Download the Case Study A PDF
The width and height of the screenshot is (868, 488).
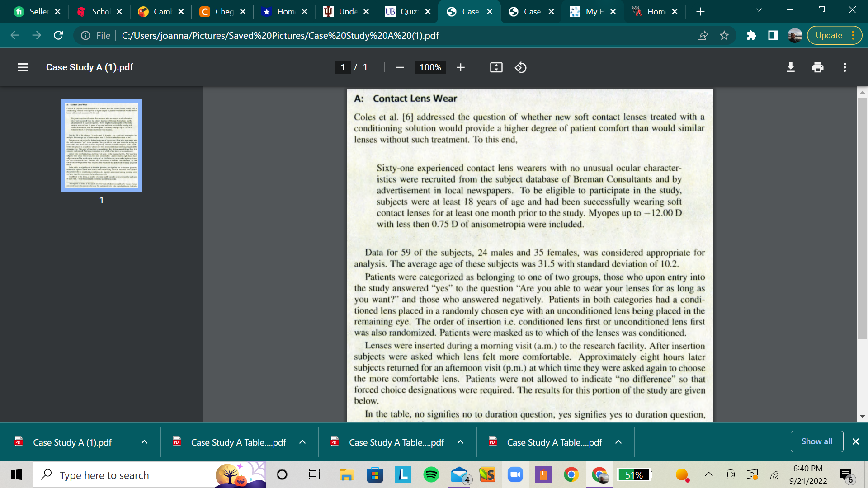tap(791, 67)
